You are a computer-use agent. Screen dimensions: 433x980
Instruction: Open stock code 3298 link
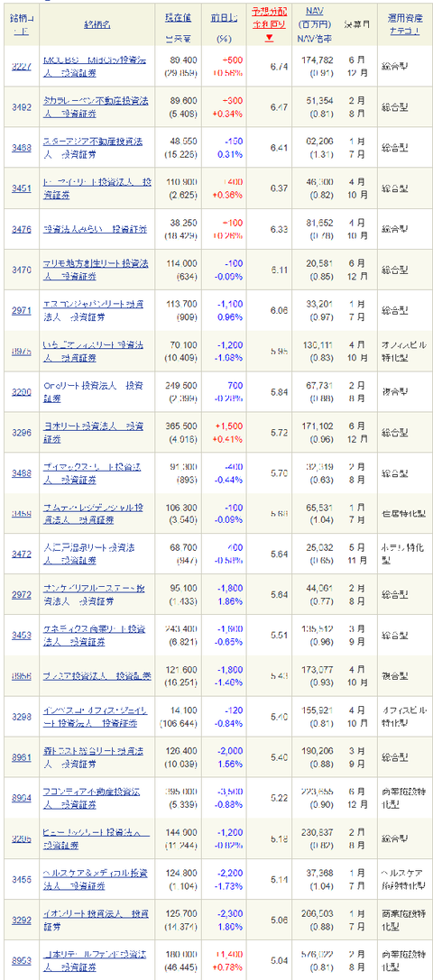point(20,718)
